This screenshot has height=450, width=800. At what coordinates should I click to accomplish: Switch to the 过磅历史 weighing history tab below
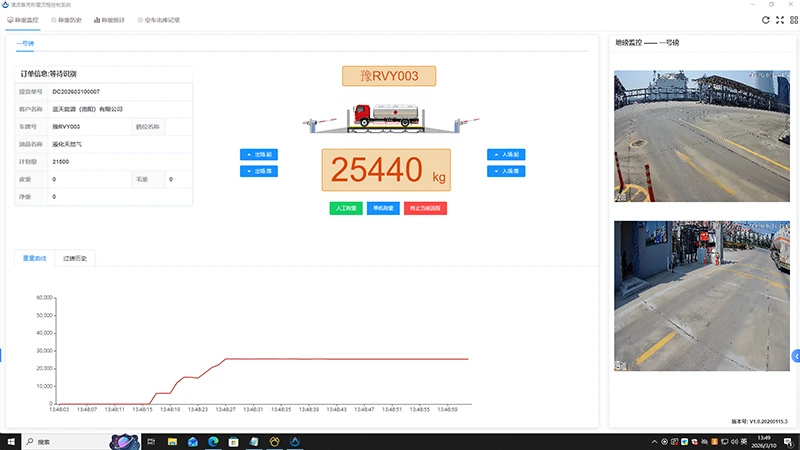pos(74,258)
